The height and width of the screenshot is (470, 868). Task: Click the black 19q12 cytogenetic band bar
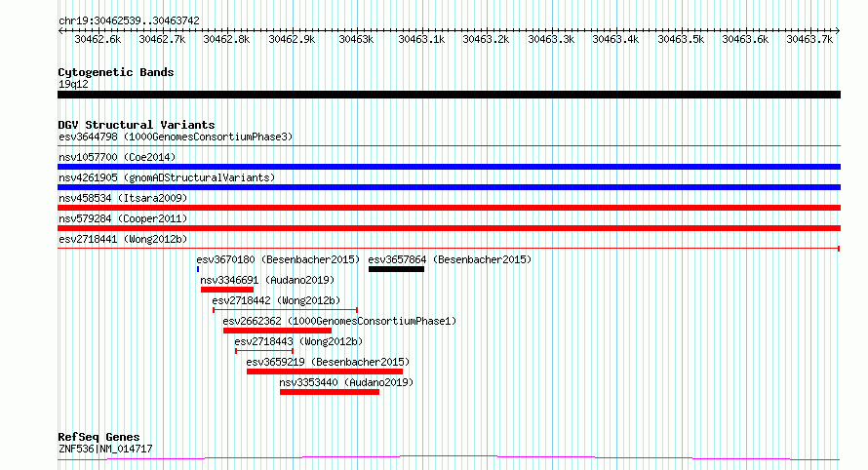449,95
